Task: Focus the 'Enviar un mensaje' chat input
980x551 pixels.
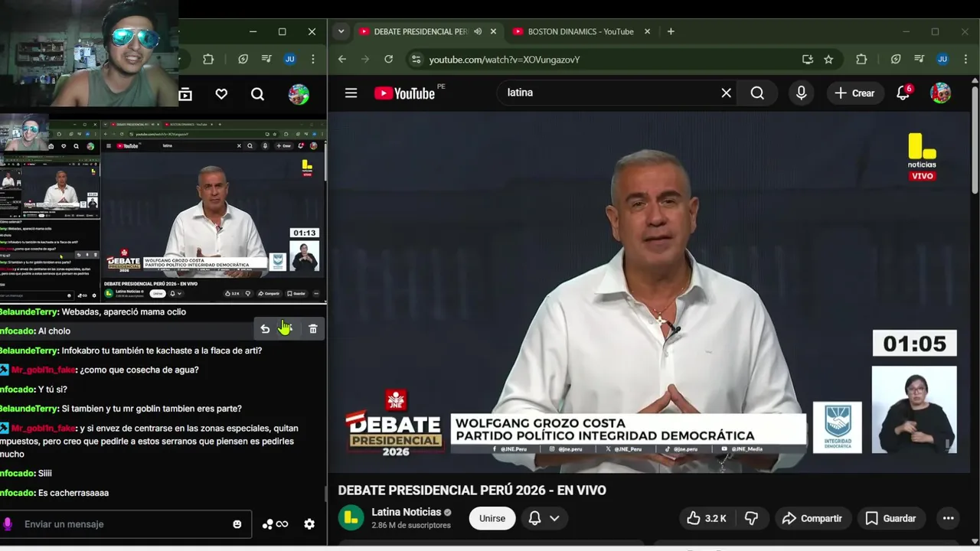Action: (126, 524)
